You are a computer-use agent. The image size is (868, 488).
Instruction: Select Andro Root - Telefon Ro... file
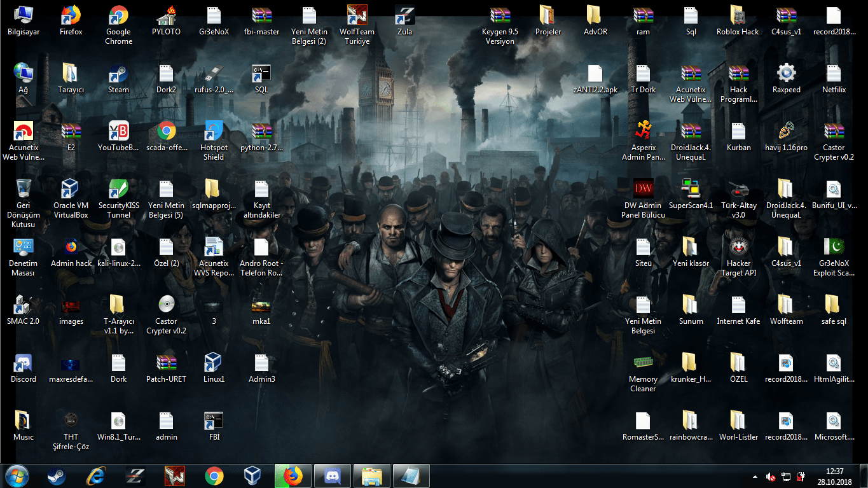[262, 257]
